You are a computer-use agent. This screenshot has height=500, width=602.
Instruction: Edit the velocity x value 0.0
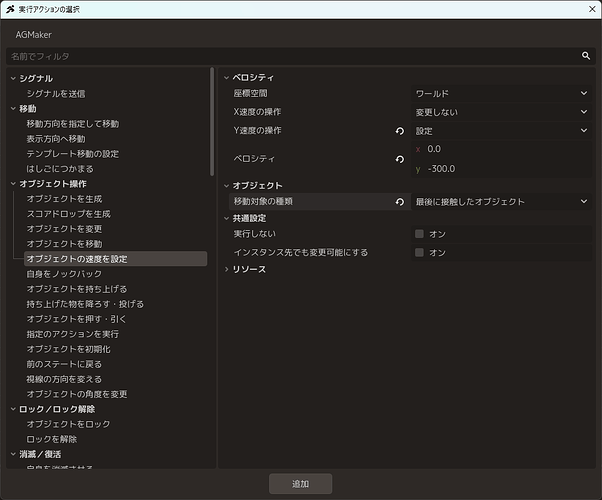coord(501,149)
